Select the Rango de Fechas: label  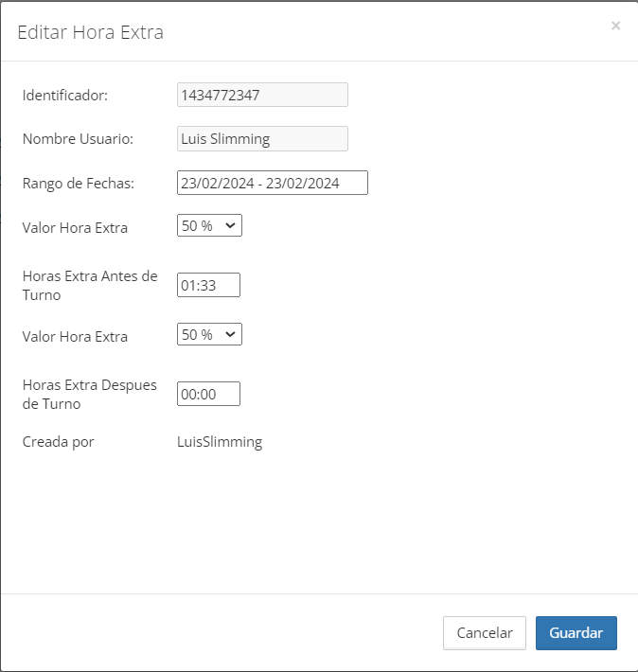tap(79, 183)
